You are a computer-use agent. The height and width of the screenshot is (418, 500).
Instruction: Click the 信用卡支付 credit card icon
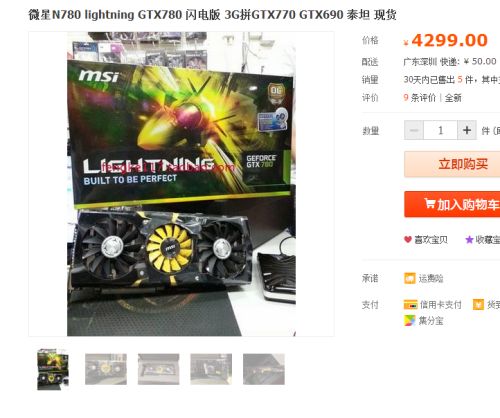pos(410,304)
